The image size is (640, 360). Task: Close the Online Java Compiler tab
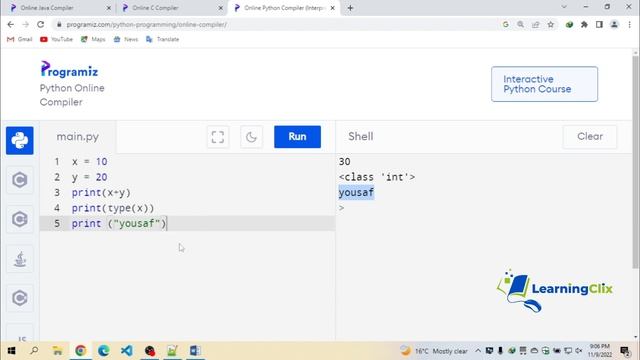109,8
